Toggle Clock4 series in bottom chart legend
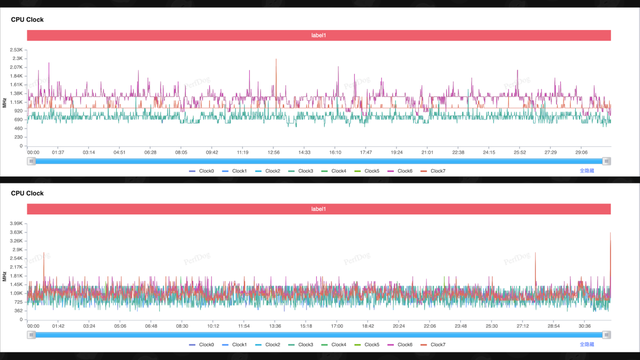Viewport: 640px width, 360px height. click(x=334, y=345)
